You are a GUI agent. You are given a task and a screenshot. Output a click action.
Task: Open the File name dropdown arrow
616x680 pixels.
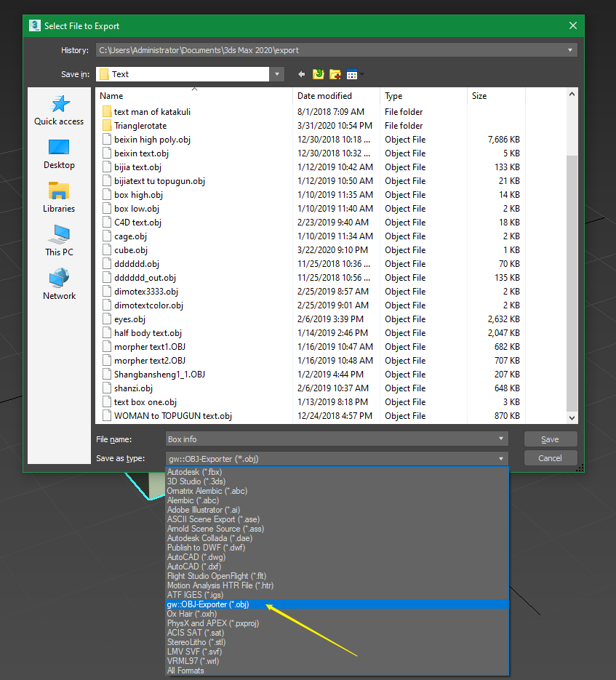(x=501, y=439)
